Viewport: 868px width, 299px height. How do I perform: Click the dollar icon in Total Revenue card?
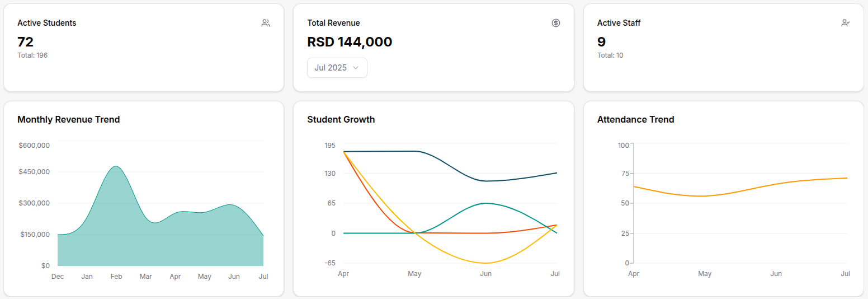pyautogui.click(x=555, y=23)
